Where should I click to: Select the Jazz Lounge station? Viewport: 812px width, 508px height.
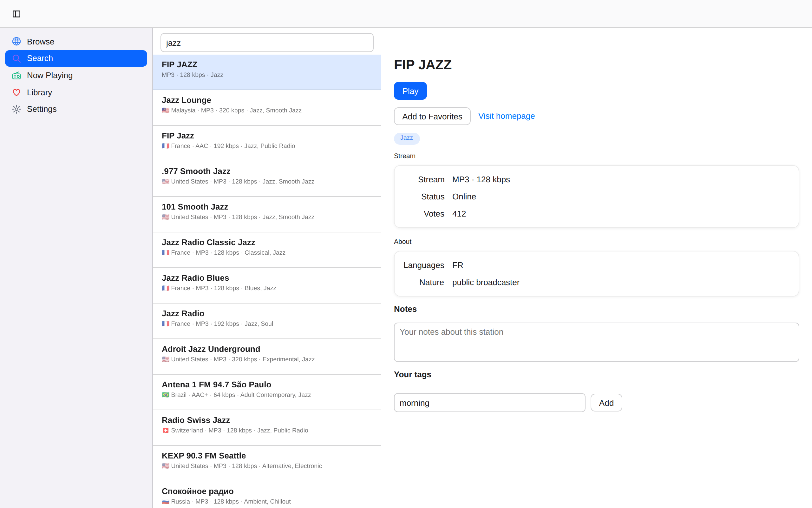point(267,108)
